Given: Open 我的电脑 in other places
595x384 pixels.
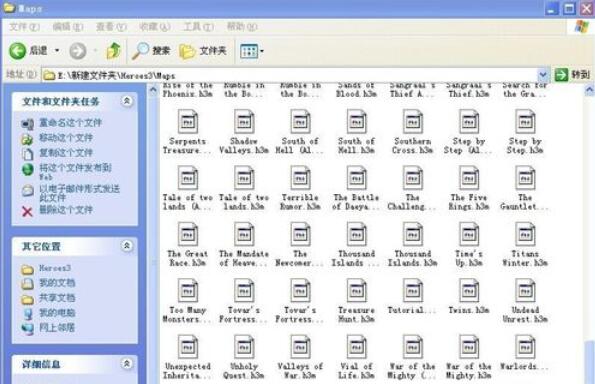Looking at the screenshot, I should (x=57, y=313).
